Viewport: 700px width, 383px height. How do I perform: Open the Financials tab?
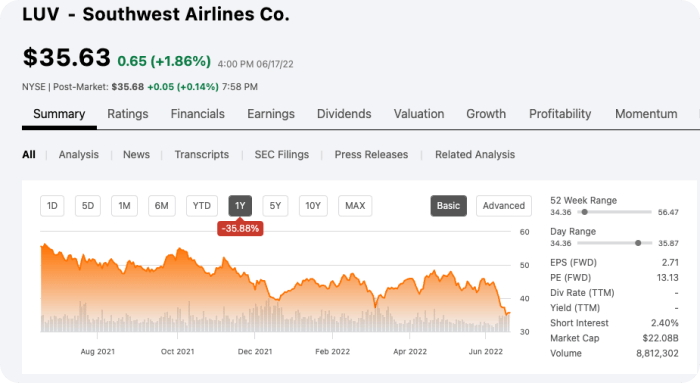(x=198, y=114)
